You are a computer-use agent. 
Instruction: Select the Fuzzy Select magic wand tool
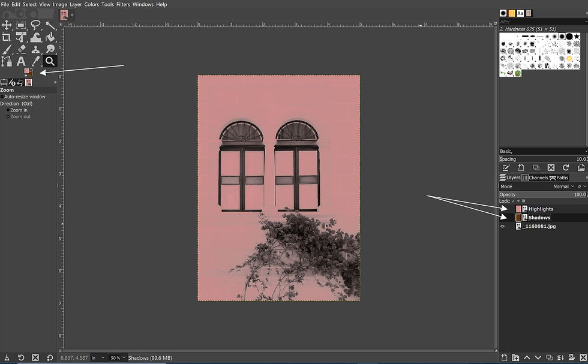[x=50, y=26]
